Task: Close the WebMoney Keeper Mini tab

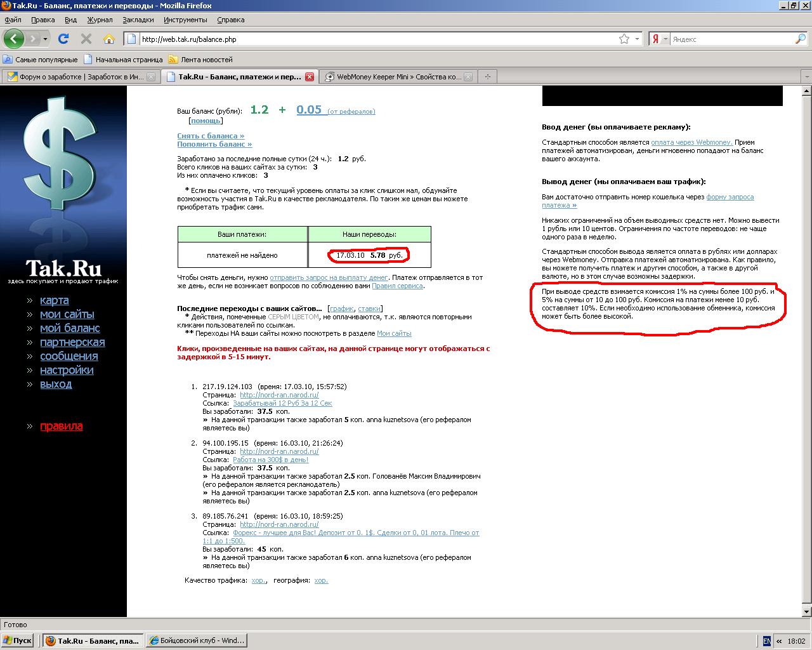Action: 468,77
